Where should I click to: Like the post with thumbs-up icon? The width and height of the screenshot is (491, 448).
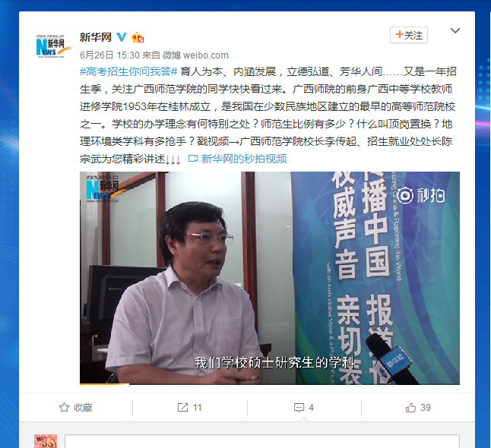(410, 407)
